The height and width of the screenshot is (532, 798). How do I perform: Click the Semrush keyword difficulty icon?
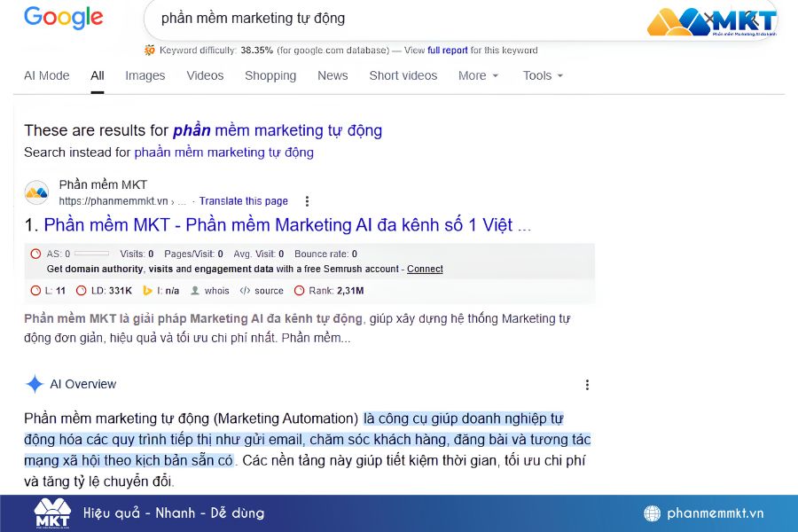pyautogui.click(x=150, y=50)
